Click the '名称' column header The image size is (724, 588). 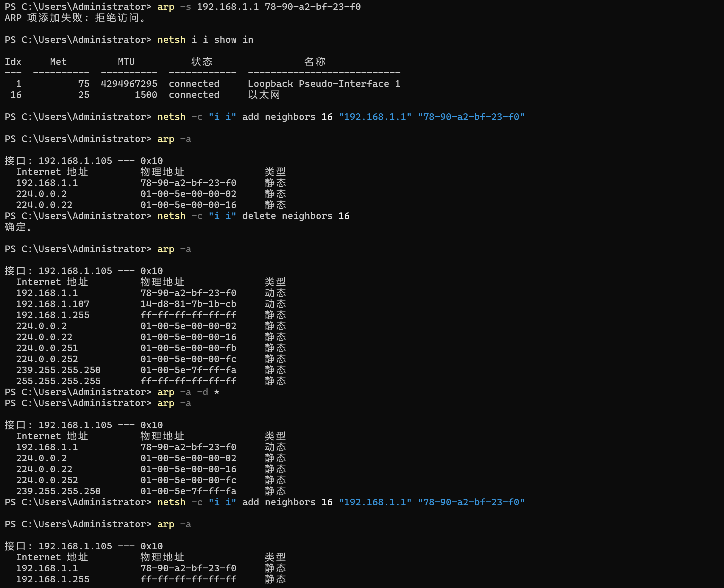point(314,62)
